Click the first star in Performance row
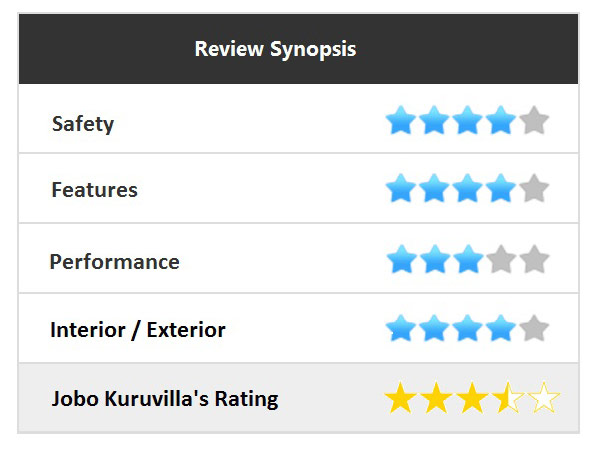Viewport: 600px width, 450px height. (401, 260)
